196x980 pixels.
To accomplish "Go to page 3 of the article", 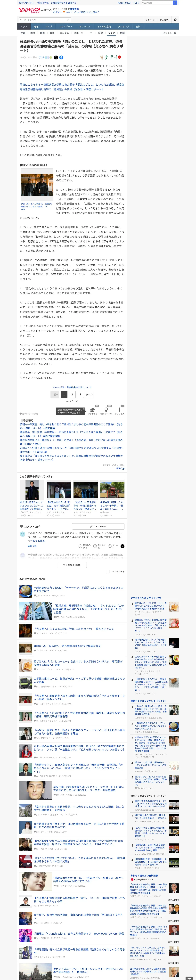I will pos(80,394).
